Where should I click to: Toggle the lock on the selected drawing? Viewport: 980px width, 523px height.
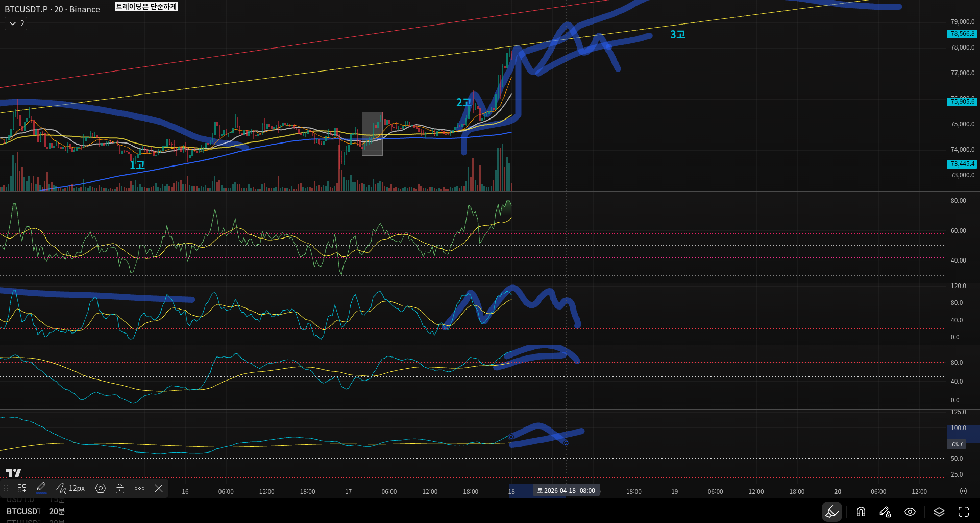pos(120,488)
